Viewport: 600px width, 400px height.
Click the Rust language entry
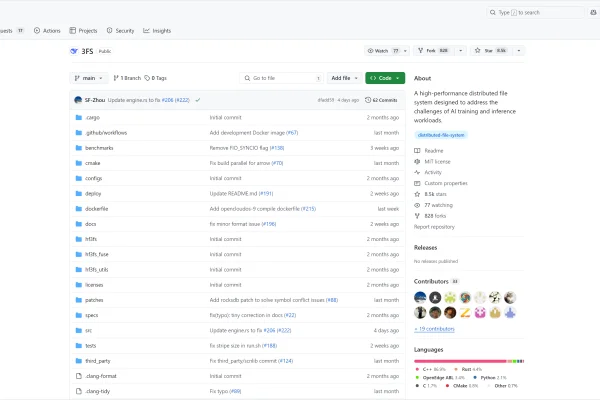click(468, 369)
